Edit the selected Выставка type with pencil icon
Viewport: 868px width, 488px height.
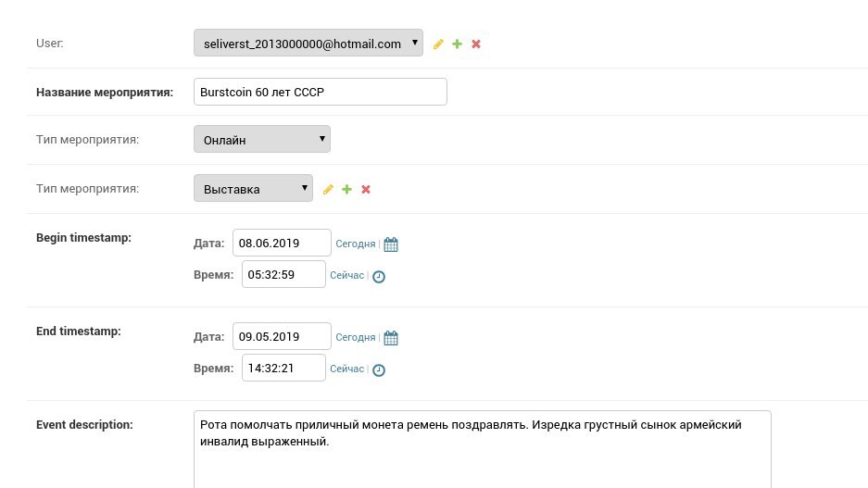(328, 189)
